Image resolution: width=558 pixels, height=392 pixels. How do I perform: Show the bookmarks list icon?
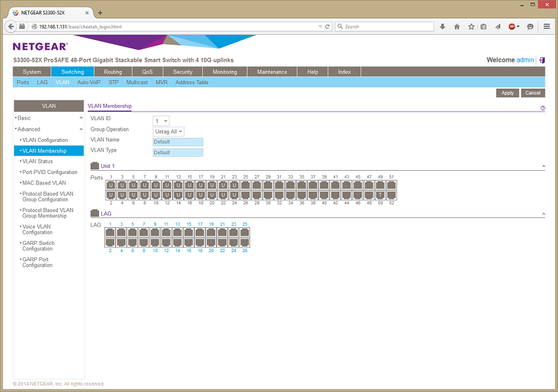(x=483, y=27)
